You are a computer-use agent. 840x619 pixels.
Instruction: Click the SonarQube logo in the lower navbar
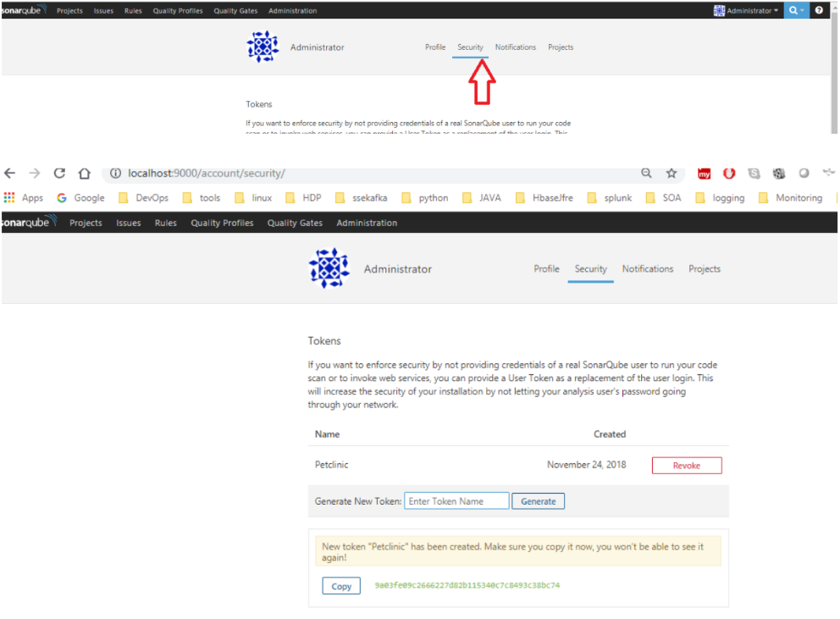point(29,221)
